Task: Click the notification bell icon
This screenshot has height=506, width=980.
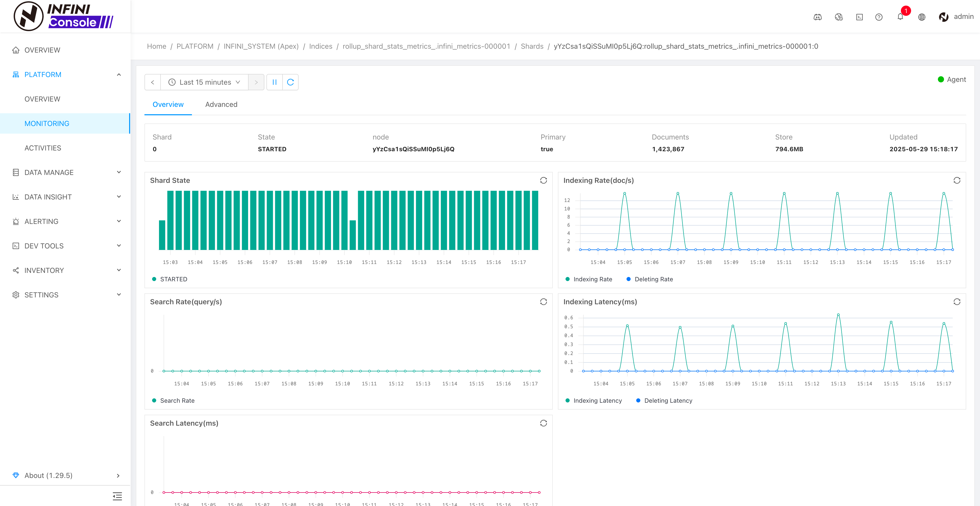Action: pyautogui.click(x=900, y=17)
